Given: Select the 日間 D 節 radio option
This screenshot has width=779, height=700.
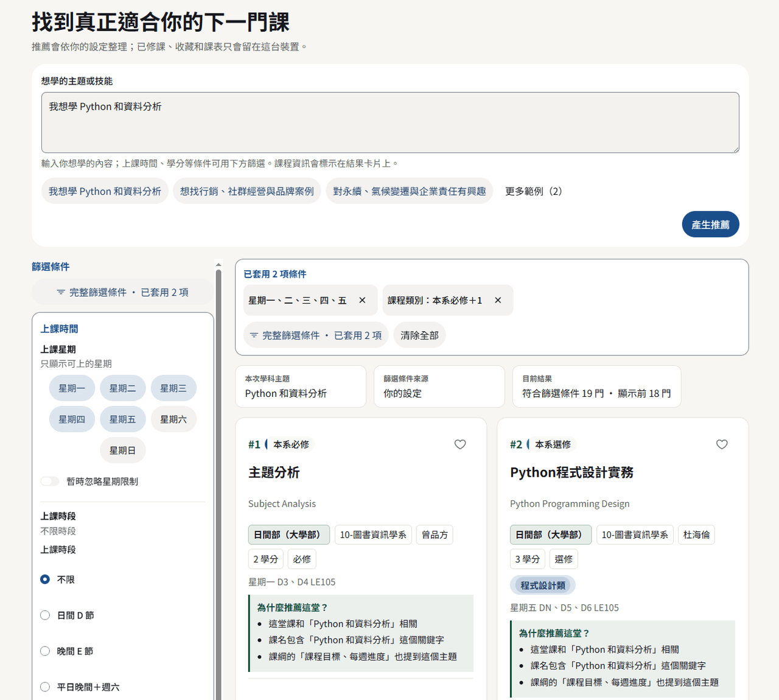Looking at the screenshot, I should pos(45,615).
